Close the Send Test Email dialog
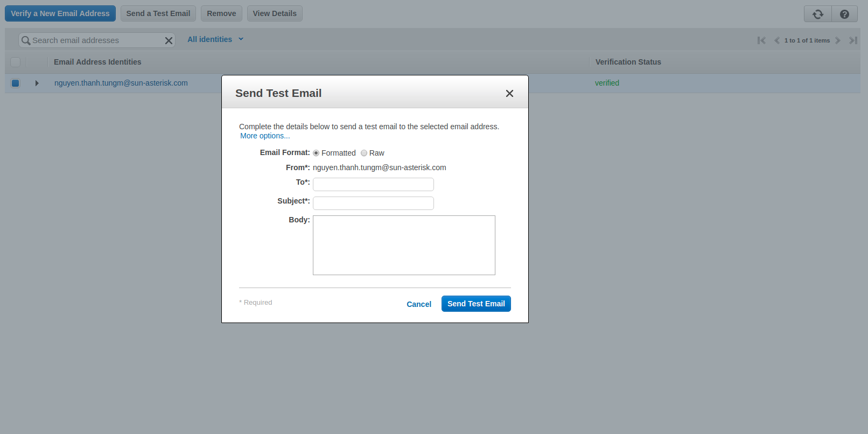The height and width of the screenshot is (434, 868). coord(509,94)
